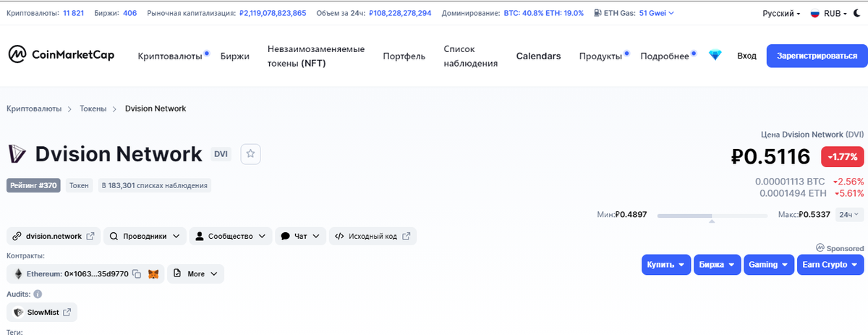The height and width of the screenshot is (335, 868).
Task: Click the diamond rewards icon
Action: click(x=715, y=56)
